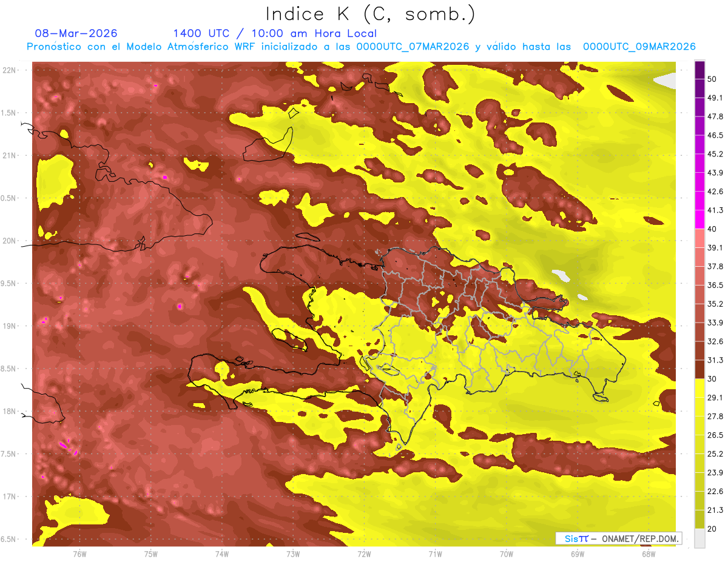The width and height of the screenshot is (728, 562).
Task: Click the '76W' longitude label
Action: click(79, 554)
